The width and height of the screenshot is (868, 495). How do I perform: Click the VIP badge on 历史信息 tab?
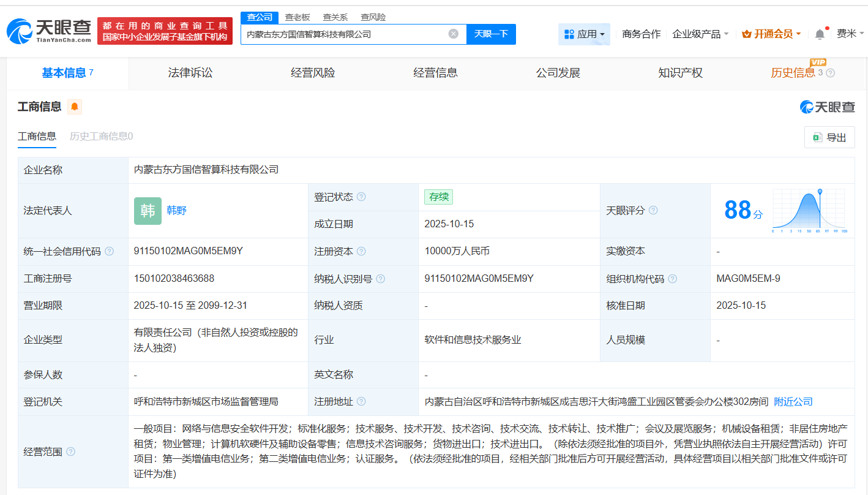pos(818,62)
